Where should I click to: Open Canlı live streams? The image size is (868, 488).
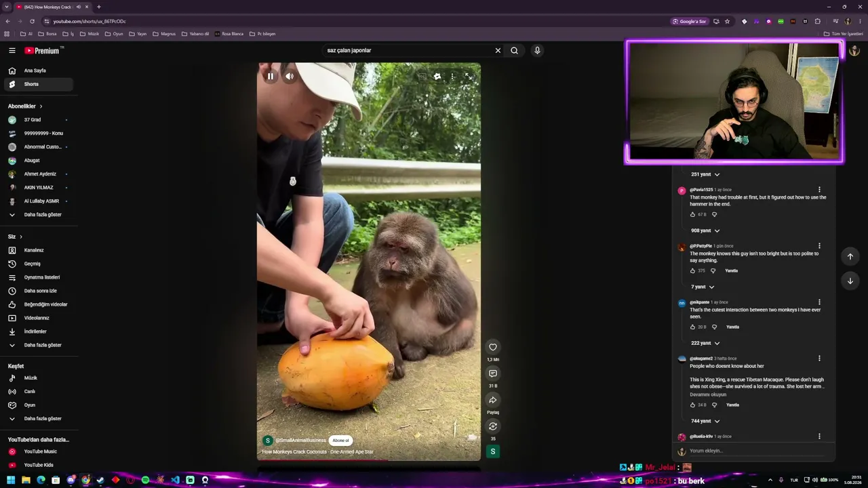pos(39,392)
